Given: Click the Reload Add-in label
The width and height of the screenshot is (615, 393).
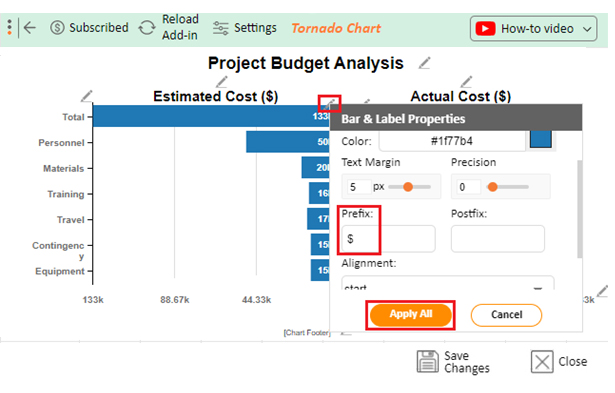Looking at the screenshot, I should coord(180,27).
